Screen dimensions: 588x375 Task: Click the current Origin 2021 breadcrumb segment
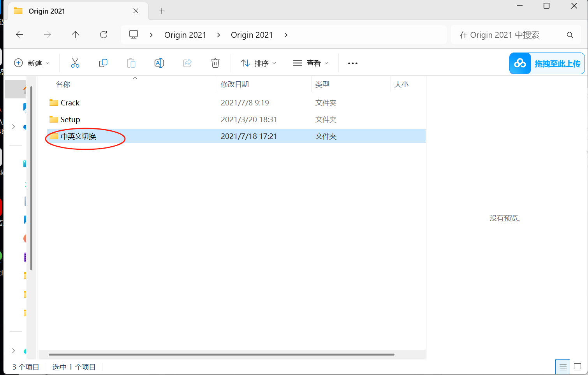(252, 35)
